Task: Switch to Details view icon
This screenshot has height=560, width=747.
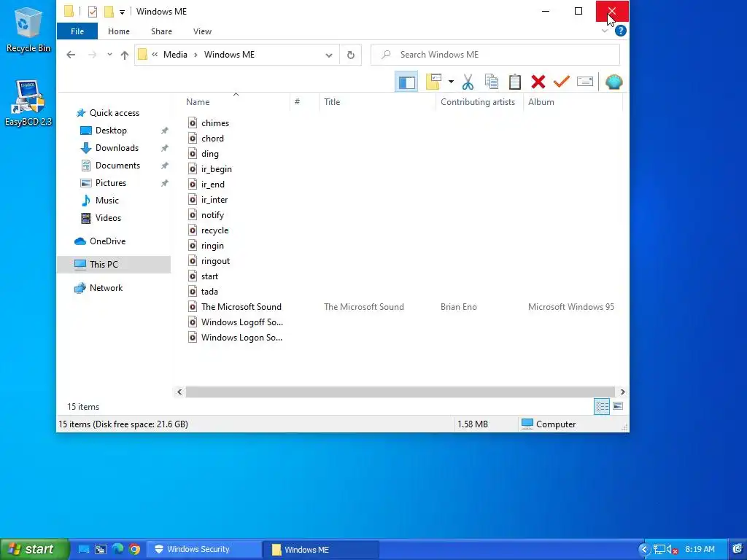Action: tap(602, 406)
